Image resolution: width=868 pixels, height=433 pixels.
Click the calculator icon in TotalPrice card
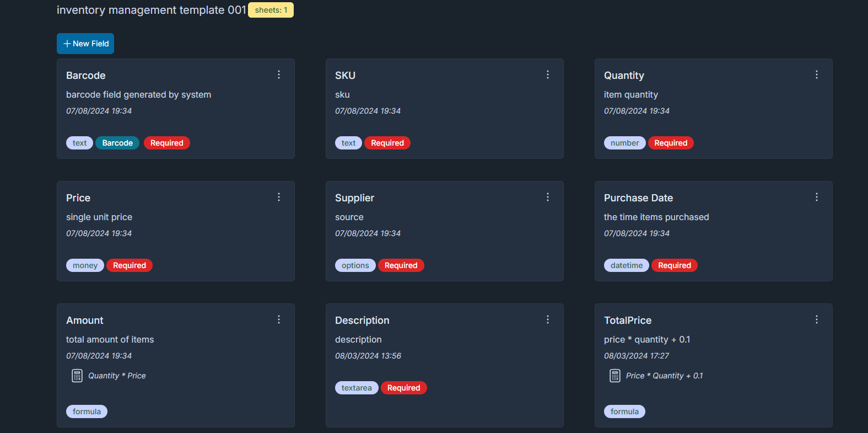(615, 376)
